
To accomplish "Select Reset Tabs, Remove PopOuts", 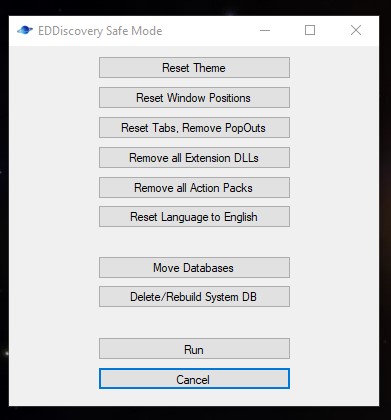I will (x=194, y=128).
